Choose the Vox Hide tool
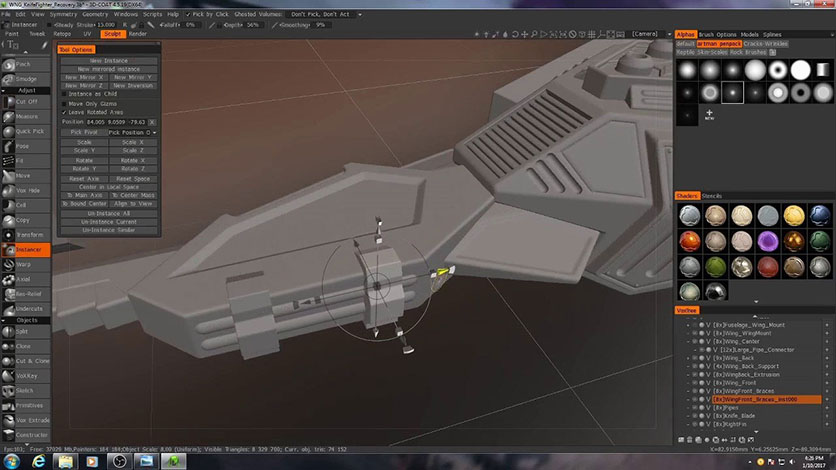This screenshot has width=836, height=470. [26, 190]
